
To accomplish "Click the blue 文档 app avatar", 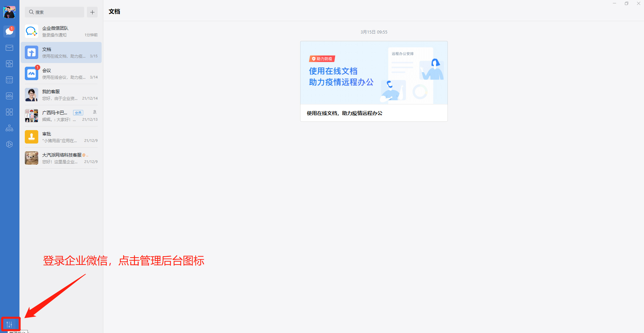I will click(x=32, y=53).
